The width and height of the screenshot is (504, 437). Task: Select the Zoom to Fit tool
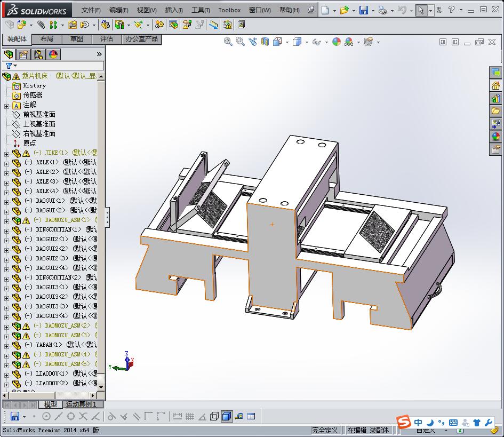point(228,42)
